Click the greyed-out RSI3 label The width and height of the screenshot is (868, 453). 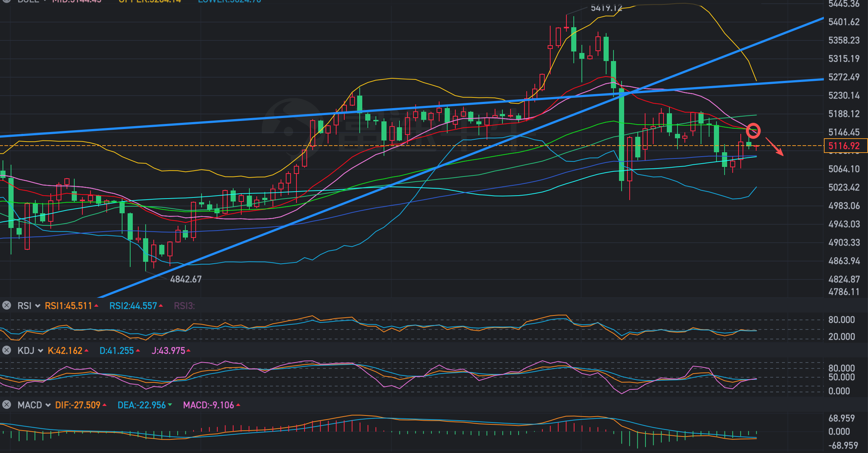click(x=184, y=306)
